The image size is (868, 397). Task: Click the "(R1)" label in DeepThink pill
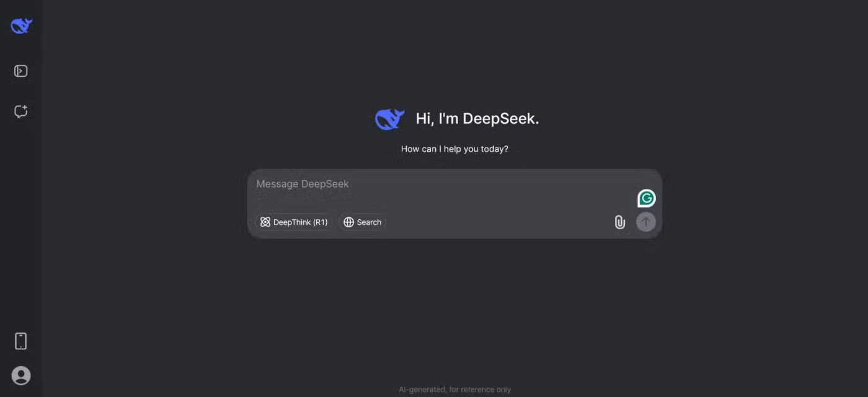pyautogui.click(x=320, y=222)
